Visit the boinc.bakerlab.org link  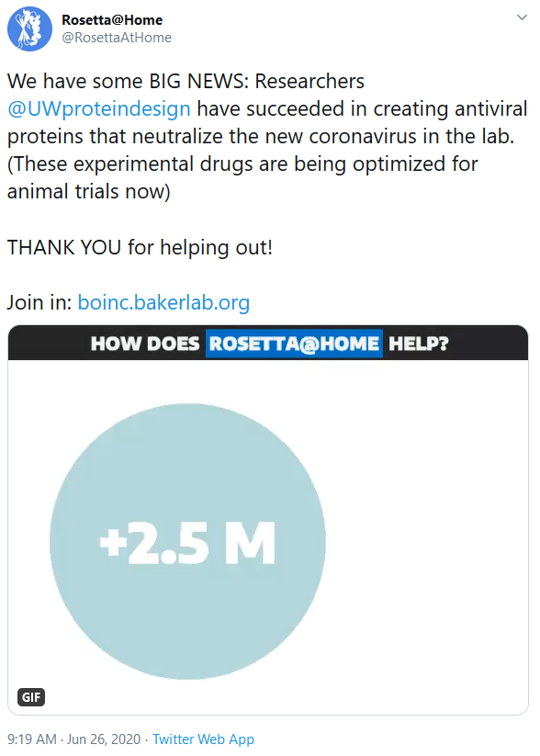click(163, 303)
